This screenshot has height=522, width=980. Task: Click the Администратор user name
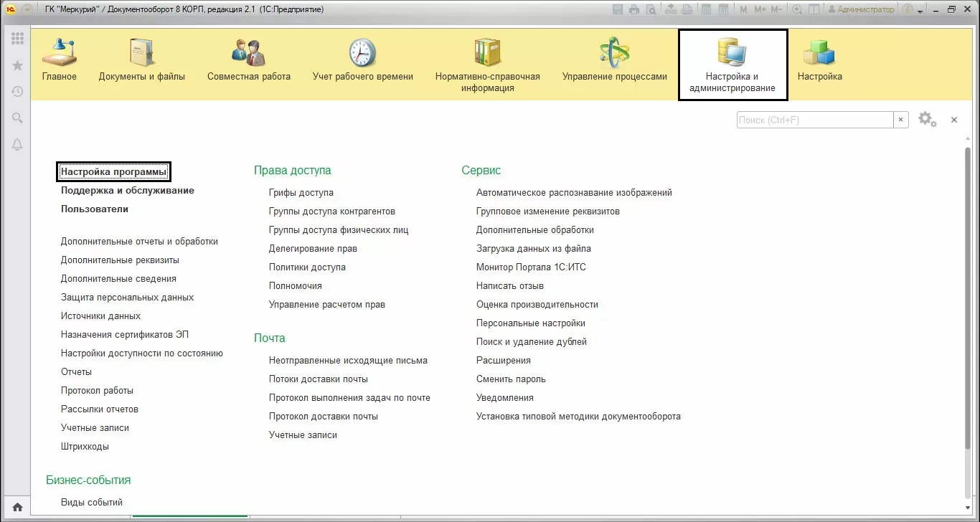861,9
